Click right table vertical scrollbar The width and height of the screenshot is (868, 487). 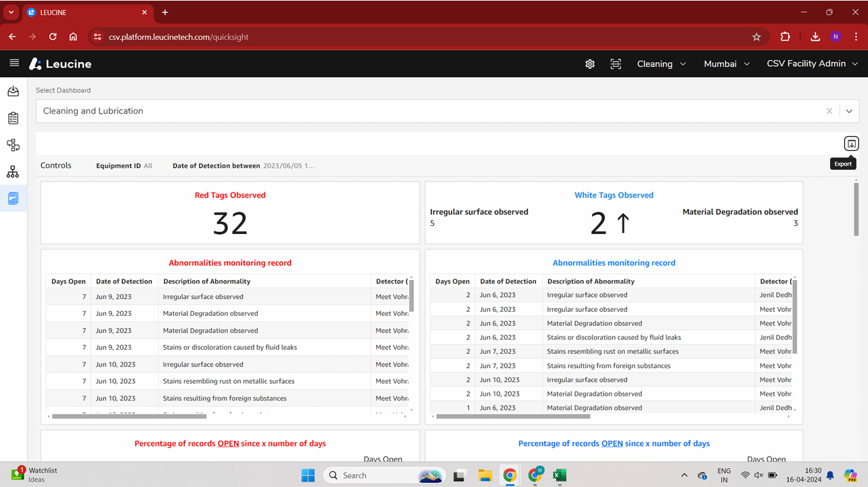(x=795, y=316)
